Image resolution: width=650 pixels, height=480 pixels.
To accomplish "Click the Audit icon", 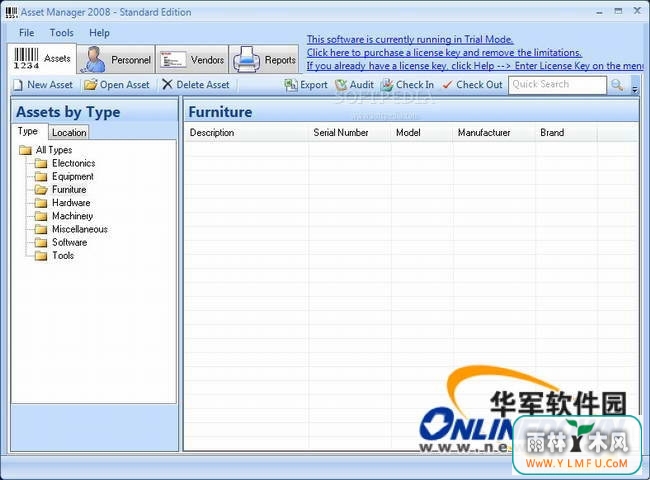I will (341, 85).
